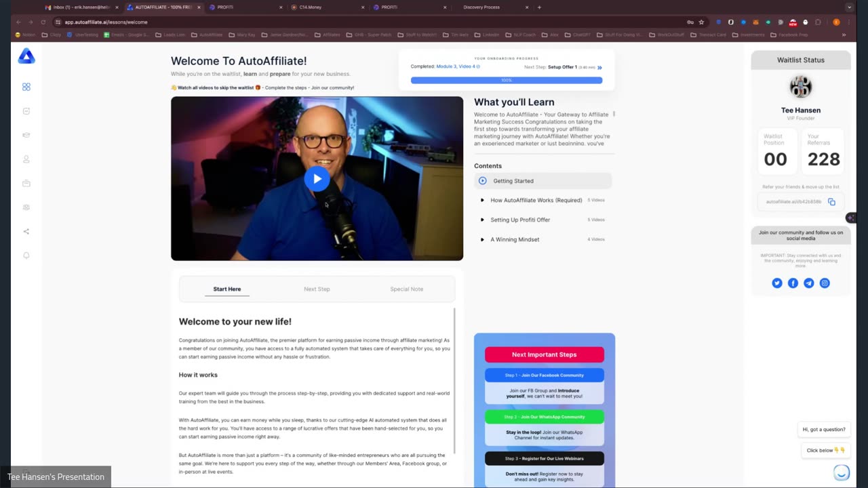Image resolution: width=868 pixels, height=488 pixels.
Task: Click the team members sidebar icon
Action: point(26,207)
